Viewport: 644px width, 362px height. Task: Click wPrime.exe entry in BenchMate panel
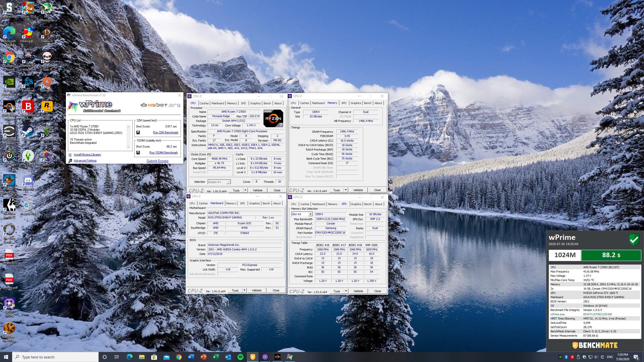coord(557,314)
